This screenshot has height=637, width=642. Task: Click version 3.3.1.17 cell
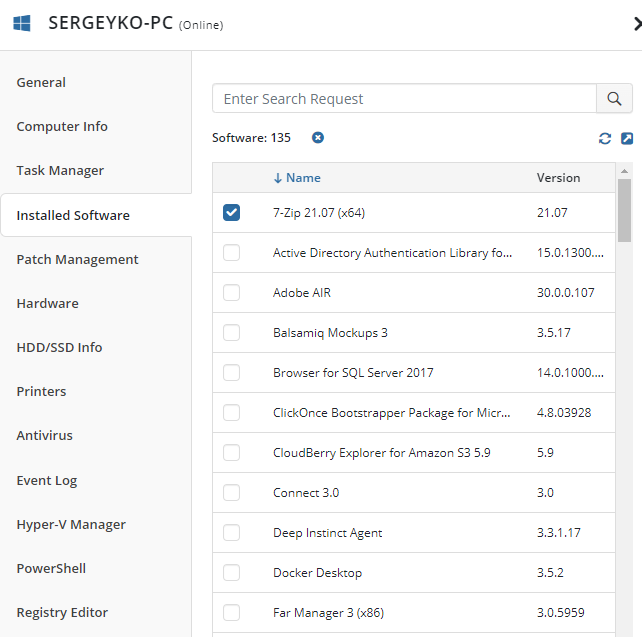click(x=559, y=533)
